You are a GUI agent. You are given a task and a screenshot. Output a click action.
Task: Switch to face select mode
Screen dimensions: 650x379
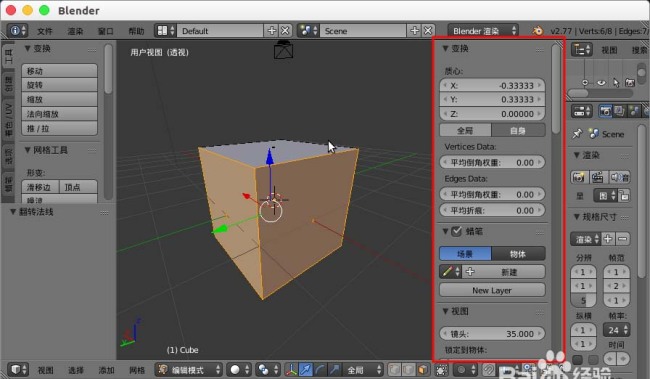click(x=422, y=369)
